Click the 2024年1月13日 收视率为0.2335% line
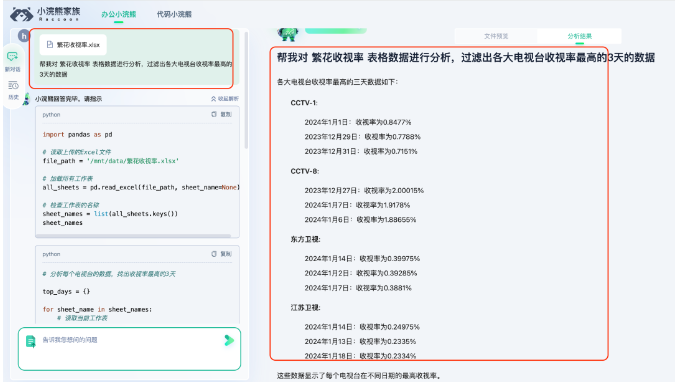Screen dimensions: 689x392 pos(360,341)
